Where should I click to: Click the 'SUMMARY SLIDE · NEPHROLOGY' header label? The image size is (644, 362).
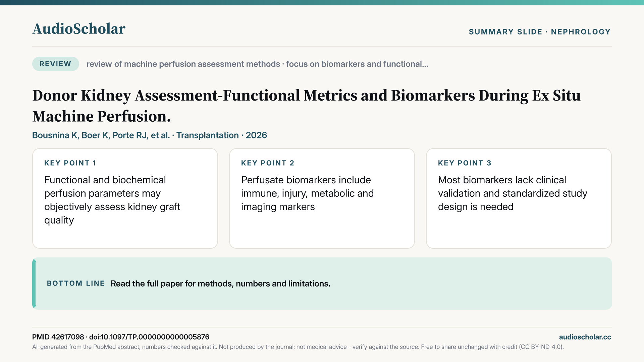pos(540,32)
